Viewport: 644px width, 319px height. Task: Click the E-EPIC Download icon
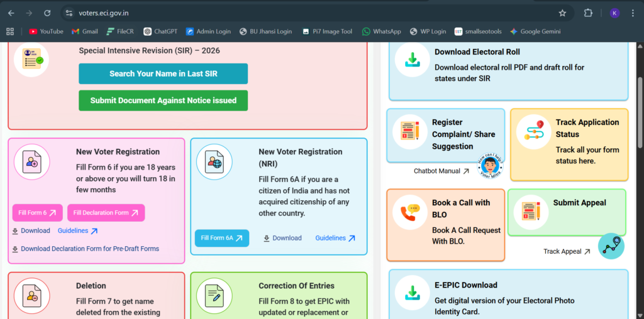413,293
